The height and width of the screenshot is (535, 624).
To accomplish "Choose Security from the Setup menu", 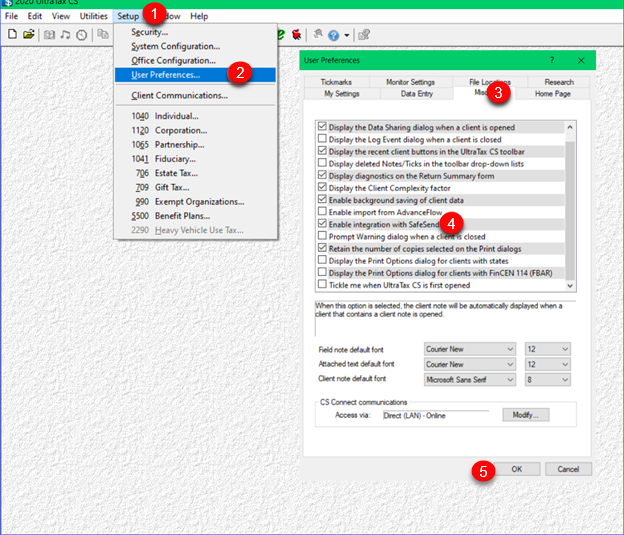I will pos(195,32).
